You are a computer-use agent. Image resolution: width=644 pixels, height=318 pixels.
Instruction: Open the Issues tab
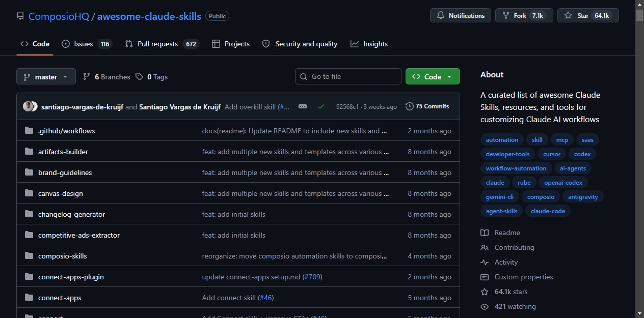pyautogui.click(x=86, y=44)
